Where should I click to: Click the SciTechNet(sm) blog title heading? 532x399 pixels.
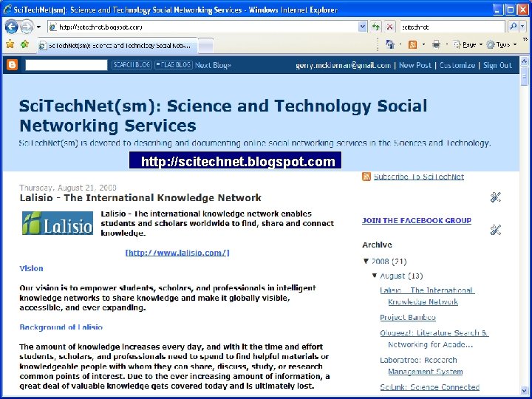tap(223, 115)
